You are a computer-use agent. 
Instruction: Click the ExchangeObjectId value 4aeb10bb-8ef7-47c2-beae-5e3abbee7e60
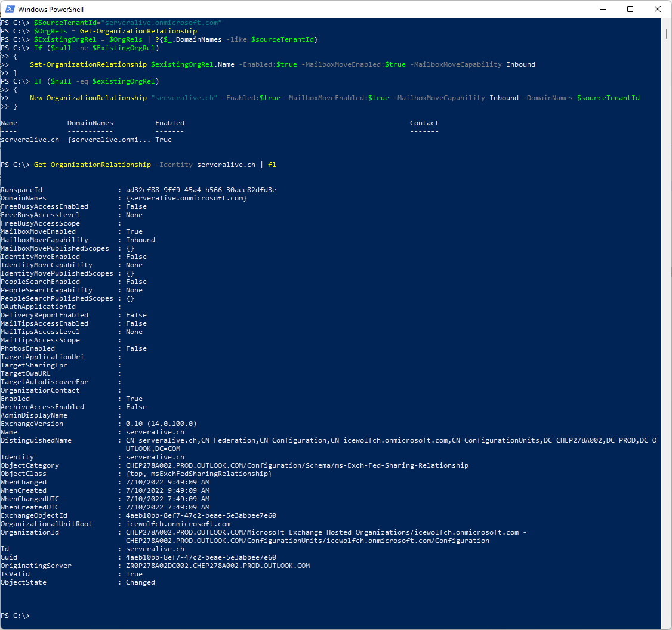click(x=201, y=515)
